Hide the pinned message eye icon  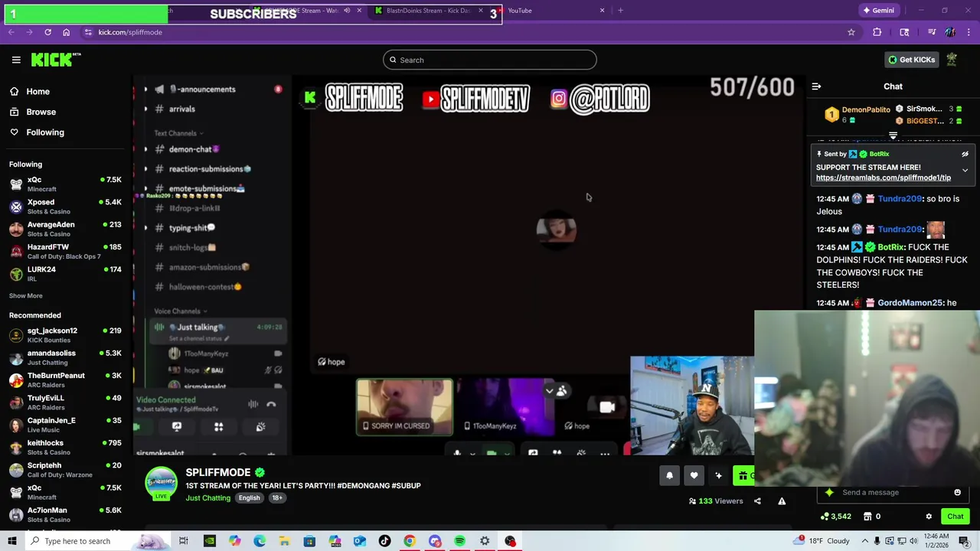coord(965,154)
